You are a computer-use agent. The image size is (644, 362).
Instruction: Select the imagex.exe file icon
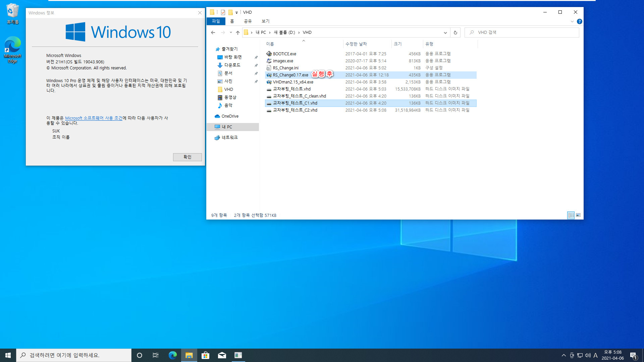click(x=269, y=61)
